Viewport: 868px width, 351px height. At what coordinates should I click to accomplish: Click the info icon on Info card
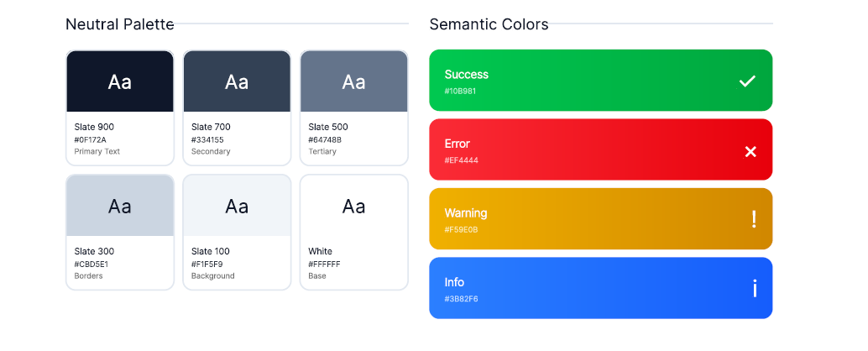click(x=755, y=289)
